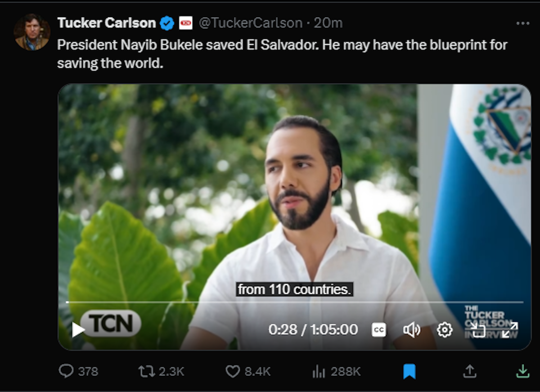
Task: Switch video to picture-in-picture mode
Action: 478,330
